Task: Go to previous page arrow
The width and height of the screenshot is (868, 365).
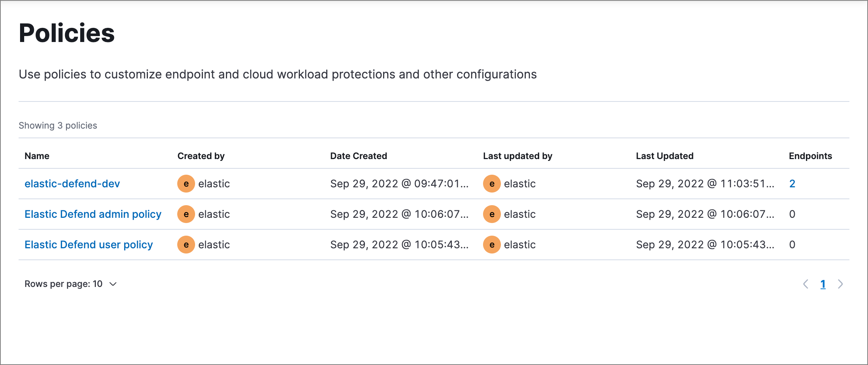Action: point(806,284)
